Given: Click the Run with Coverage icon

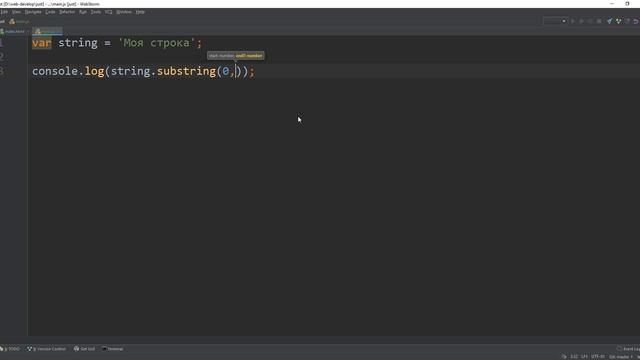Looking at the screenshot, I should [x=590, y=21].
